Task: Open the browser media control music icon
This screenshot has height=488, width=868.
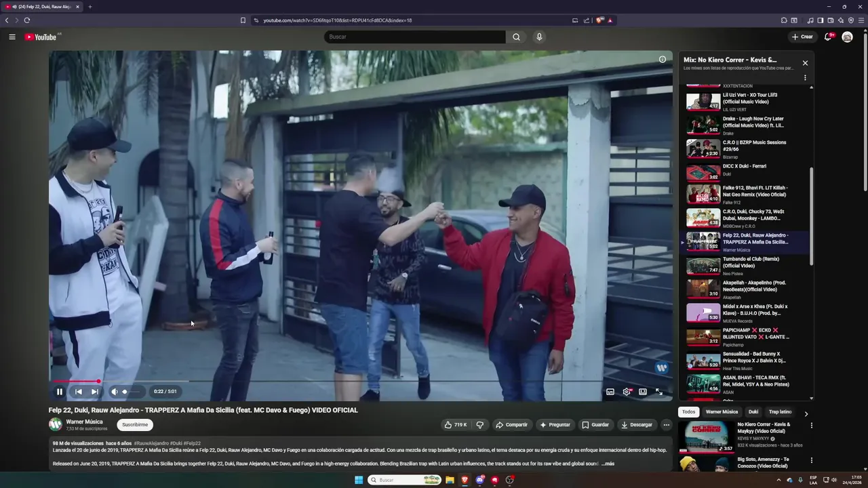Action: click(810, 20)
